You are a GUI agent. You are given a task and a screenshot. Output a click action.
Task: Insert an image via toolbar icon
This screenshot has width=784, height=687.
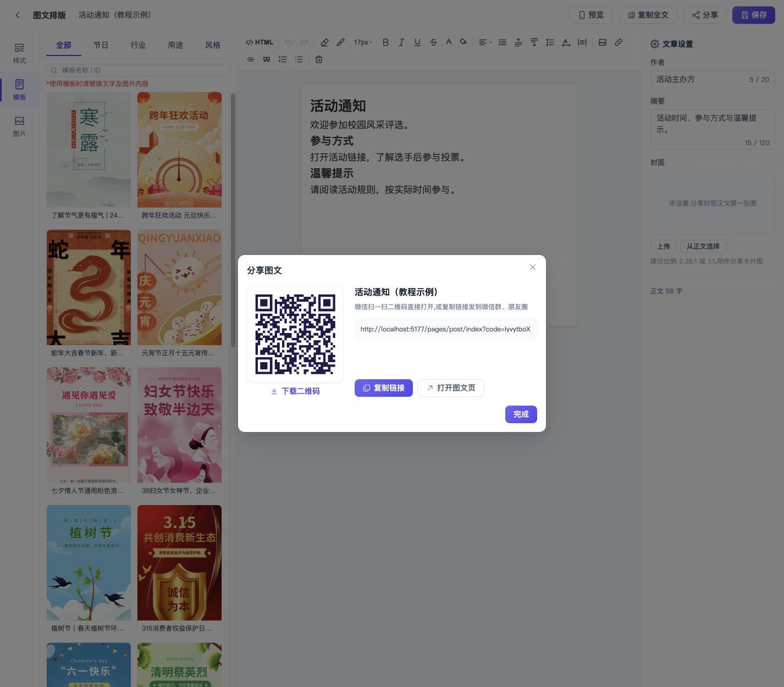tap(603, 42)
